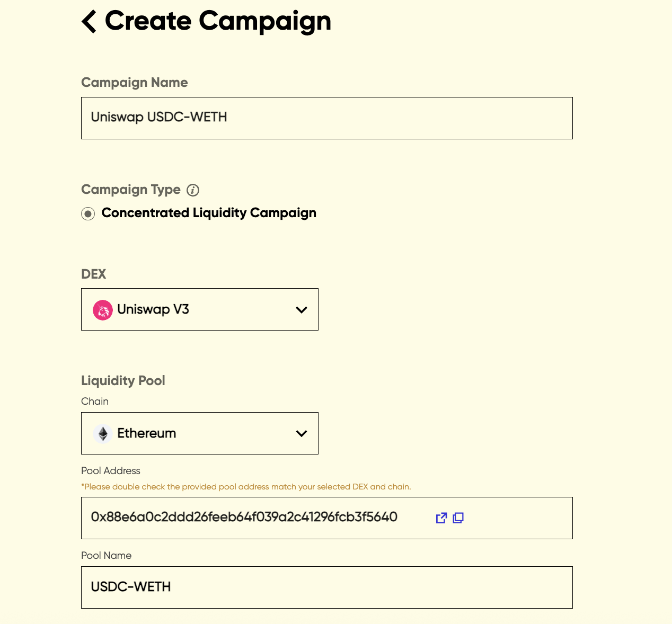The height and width of the screenshot is (624, 672).
Task: Expand the Chain dropdown chevron
Action: click(302, 433)
